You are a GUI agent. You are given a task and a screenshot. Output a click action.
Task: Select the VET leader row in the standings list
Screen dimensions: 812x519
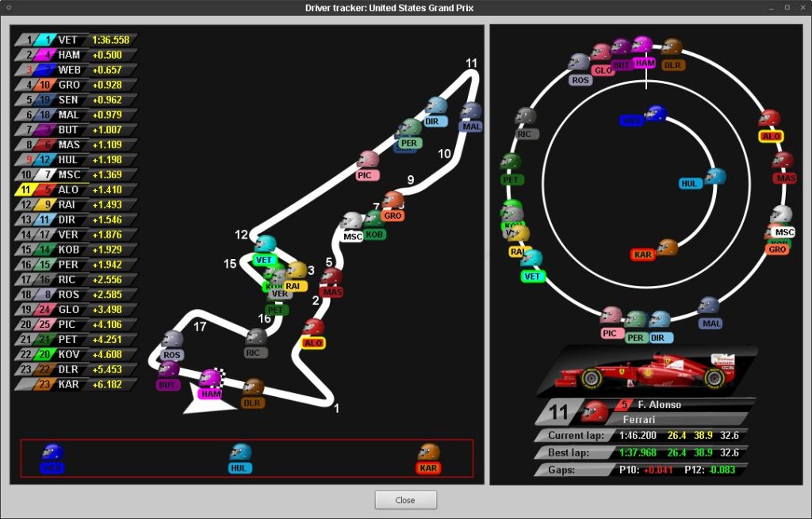click(76, 38)
